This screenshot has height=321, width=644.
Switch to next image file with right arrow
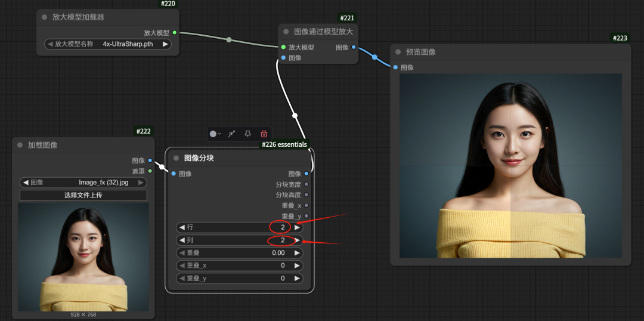pyautogui.click(x=142, y=183)
